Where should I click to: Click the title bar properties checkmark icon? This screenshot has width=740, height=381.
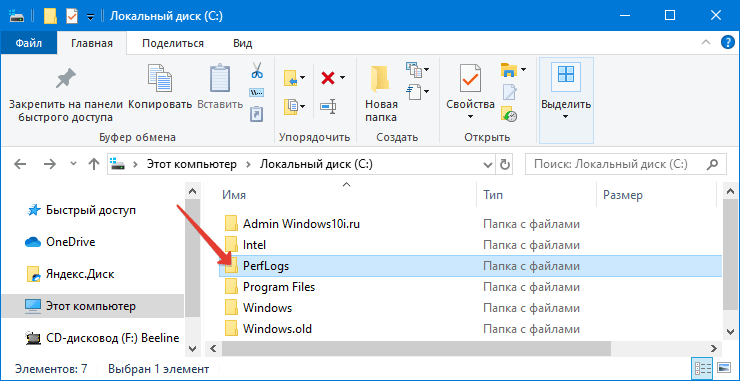(71, 16)
